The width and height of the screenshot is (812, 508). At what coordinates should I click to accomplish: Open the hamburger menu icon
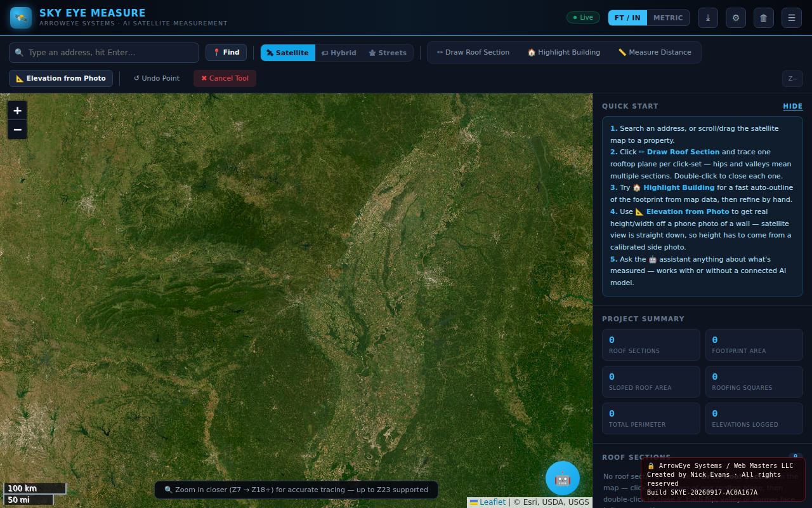pos(792,18)
